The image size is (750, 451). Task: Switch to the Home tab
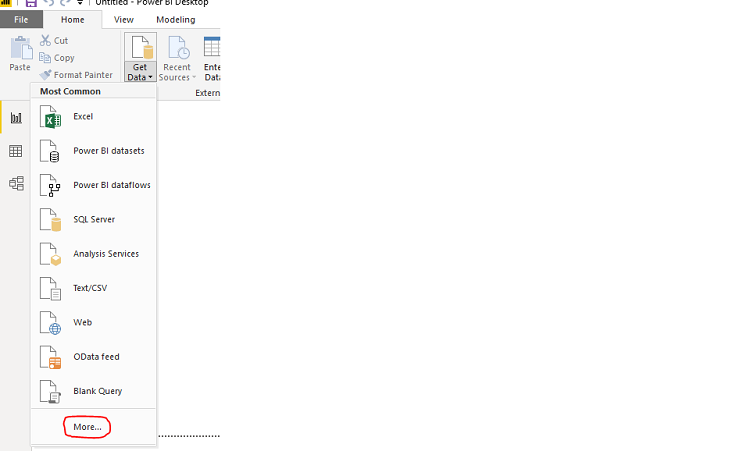(73, 20)
